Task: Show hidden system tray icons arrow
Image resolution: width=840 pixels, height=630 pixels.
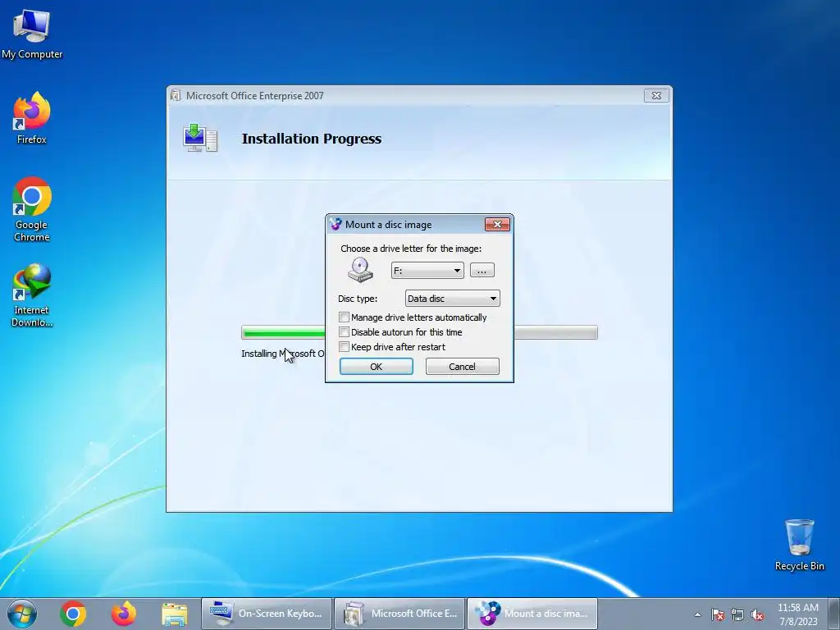Action: pos(697,614)
